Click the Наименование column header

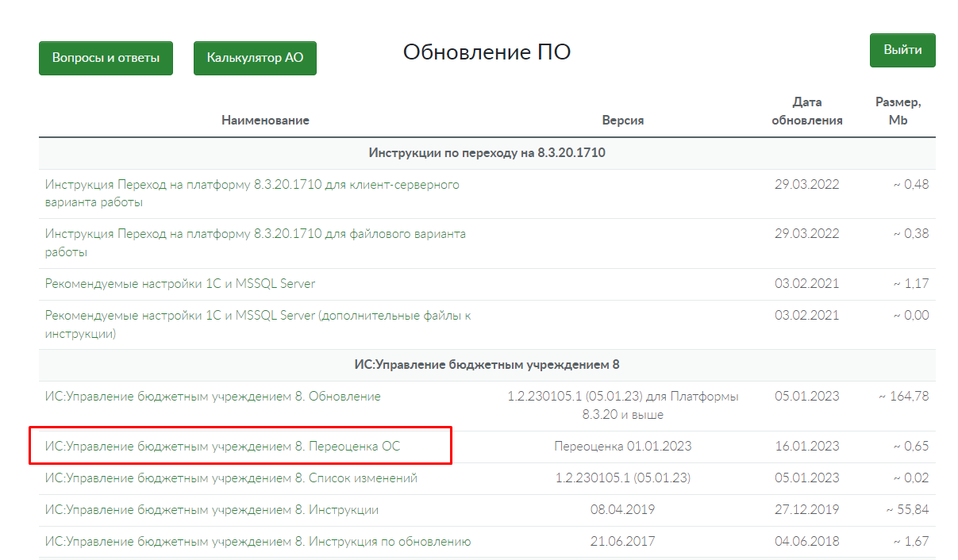click(265, 121)
